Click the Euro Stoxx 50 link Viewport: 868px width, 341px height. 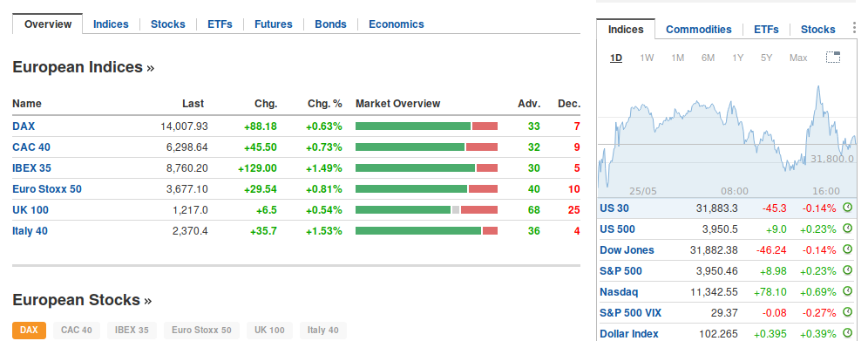pos(47,189)
